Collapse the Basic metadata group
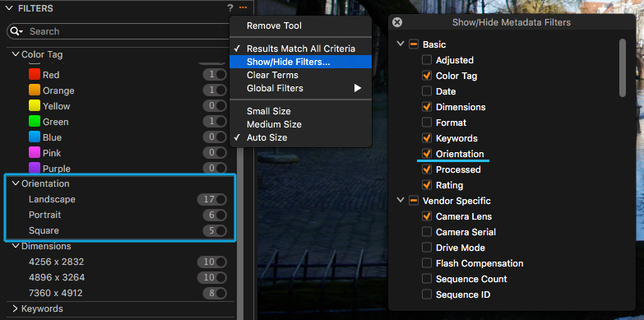The height and width of the screenshot is (320, 644). click(401, 44)
